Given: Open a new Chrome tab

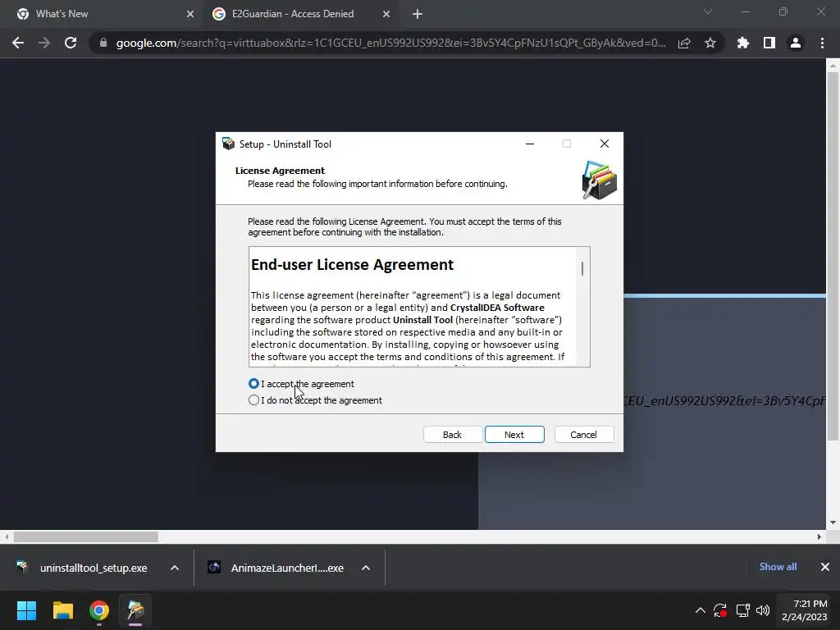Looking at the screenshot, I should (418, 14).
